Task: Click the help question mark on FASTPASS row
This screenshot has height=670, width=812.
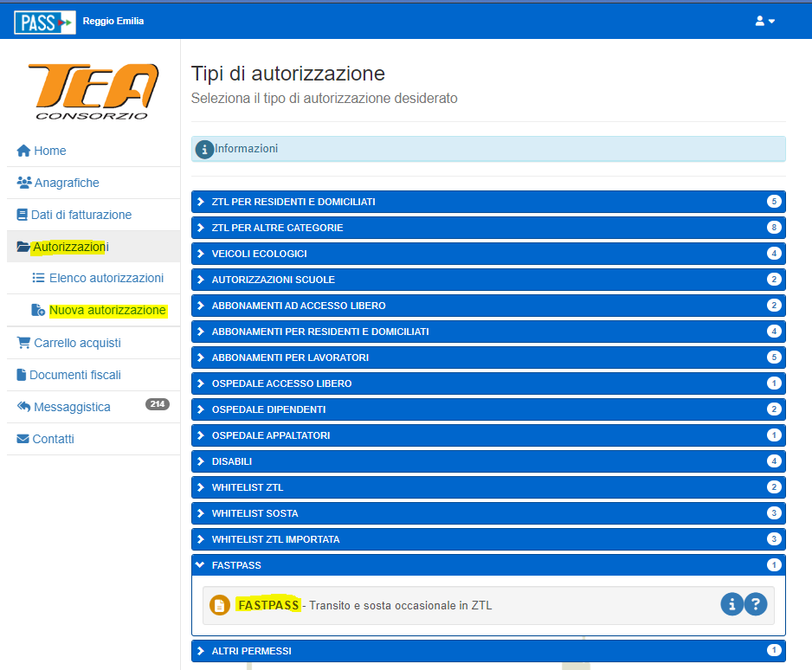Action: tap(756, 605)
